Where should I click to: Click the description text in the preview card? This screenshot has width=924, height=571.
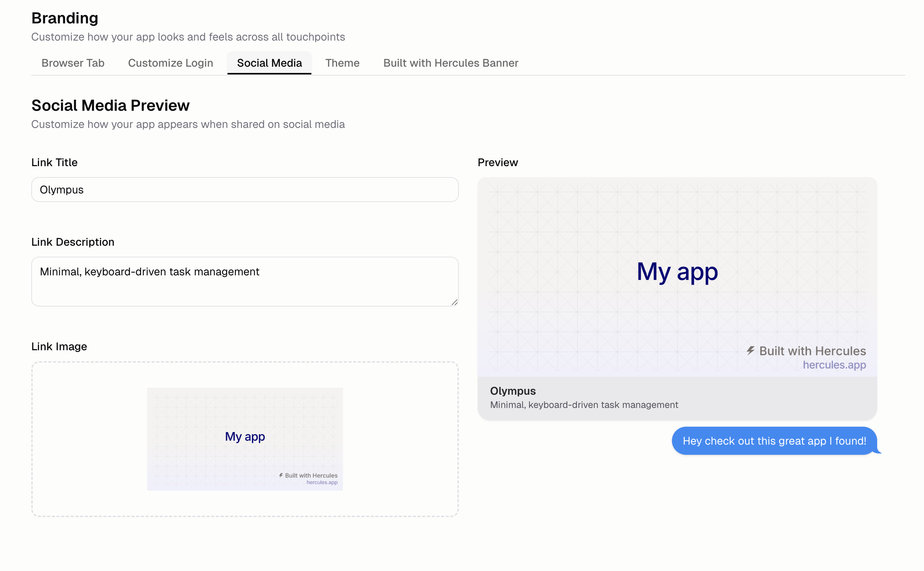584,405
